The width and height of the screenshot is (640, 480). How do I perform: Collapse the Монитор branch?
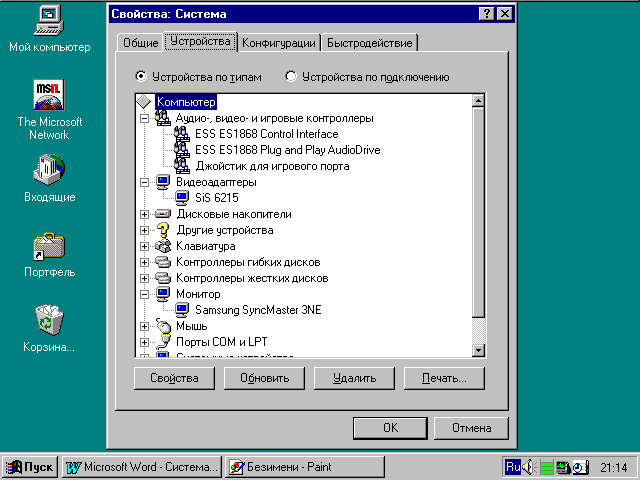pos(144,294)
